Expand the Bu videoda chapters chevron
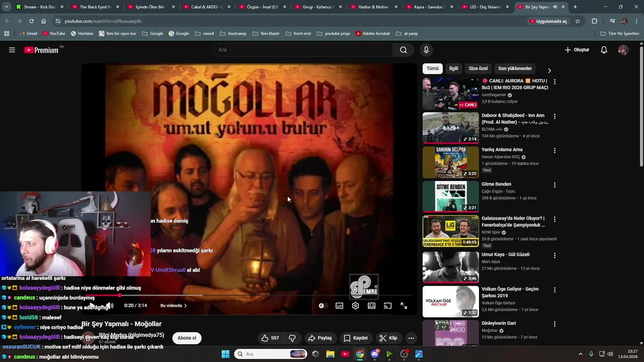644x362 pixels. (x=185, y=306)
